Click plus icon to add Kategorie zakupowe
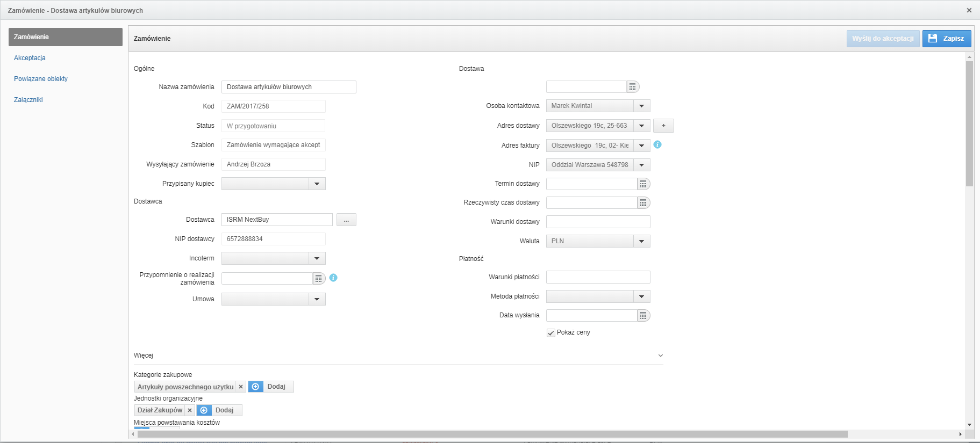Image resolution: width=980 pixels, height=443 pixels. tap(256, 387)
